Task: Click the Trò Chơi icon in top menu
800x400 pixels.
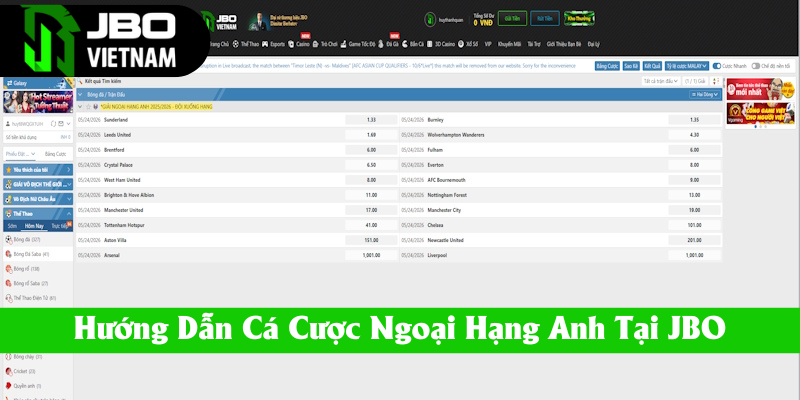Action: coord(315,44)
